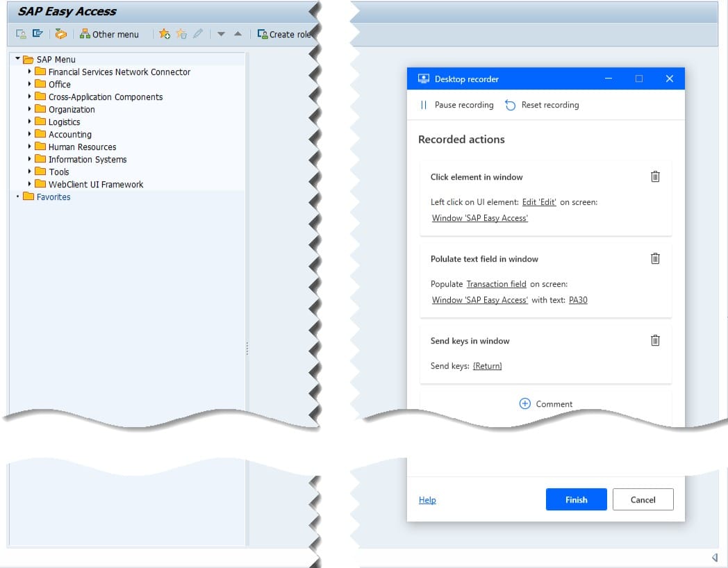Add a Comment to recorded actions
Screen dimensions: 728x568
(546, 403)
